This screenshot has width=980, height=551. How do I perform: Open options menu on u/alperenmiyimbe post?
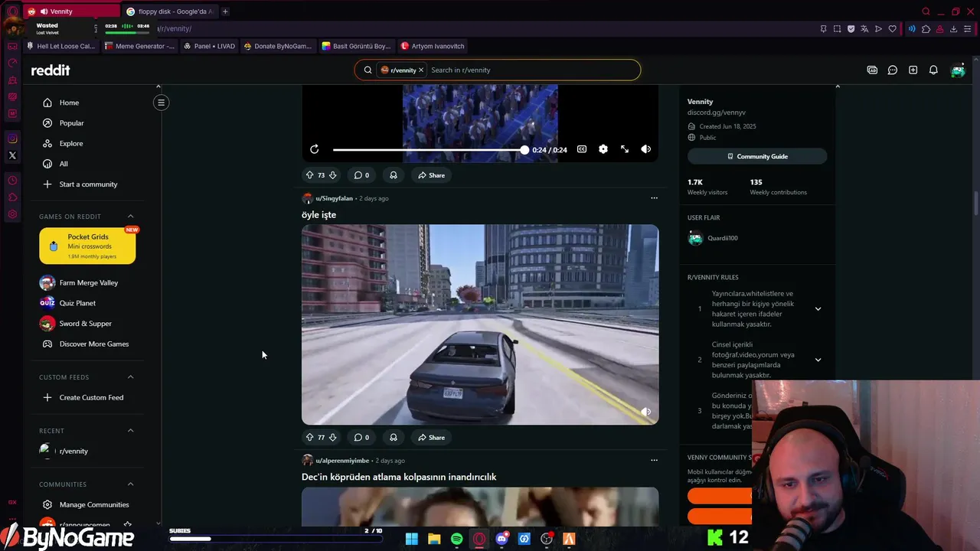coord(654,461)
